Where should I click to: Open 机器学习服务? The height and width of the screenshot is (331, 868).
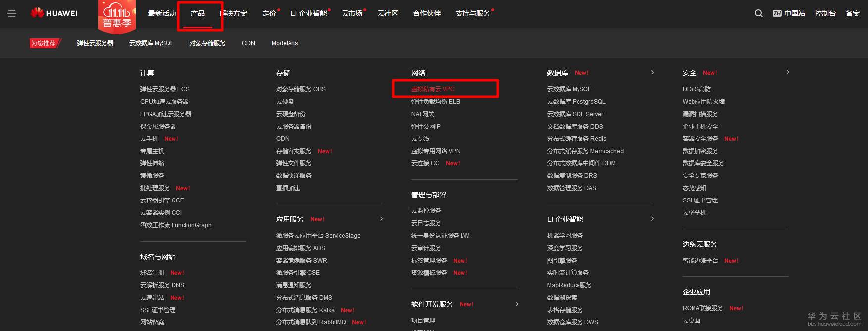565,236
